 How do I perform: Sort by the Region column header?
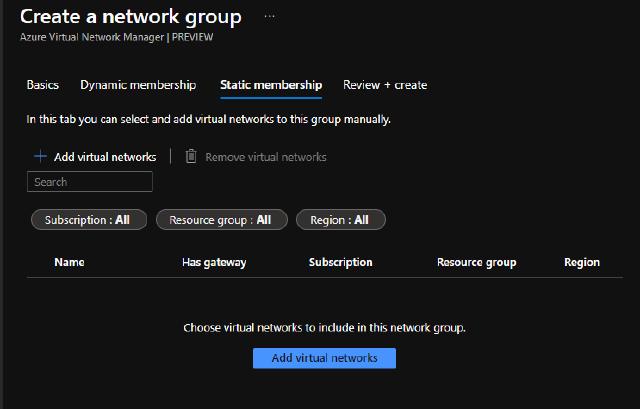click(582, 262)
